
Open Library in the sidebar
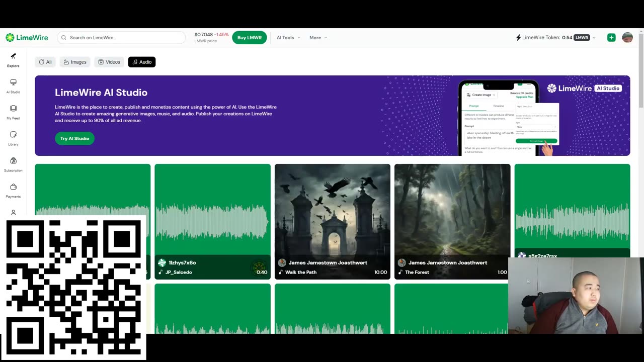click(x=13, y=138)
